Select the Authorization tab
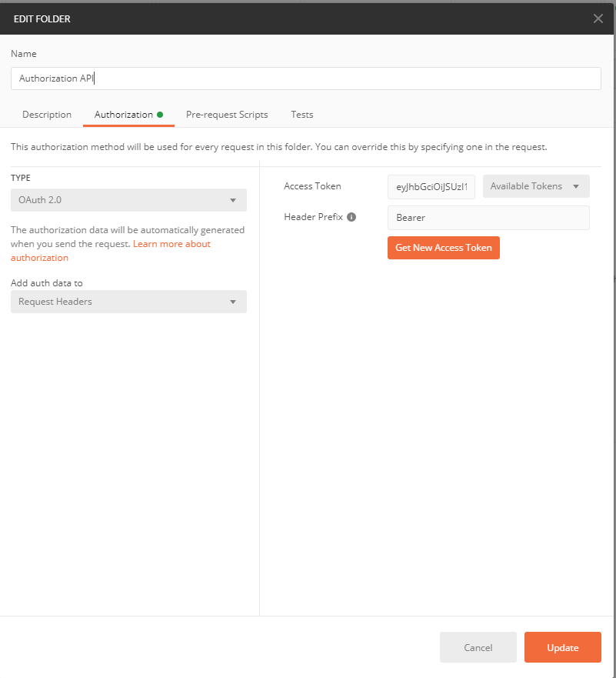Viewport: 616px width, 678px height. pos(123,115)
